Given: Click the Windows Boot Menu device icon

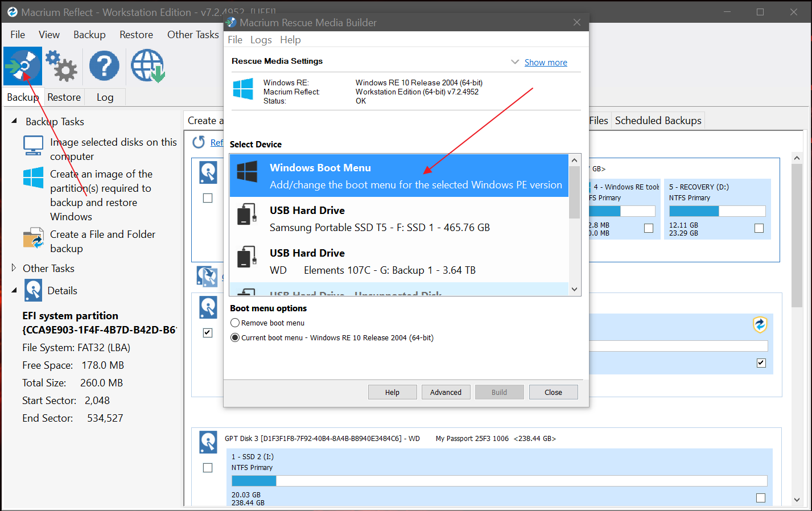Looking at the screenshot, I should pyautogui.click(x=247, y=171).
